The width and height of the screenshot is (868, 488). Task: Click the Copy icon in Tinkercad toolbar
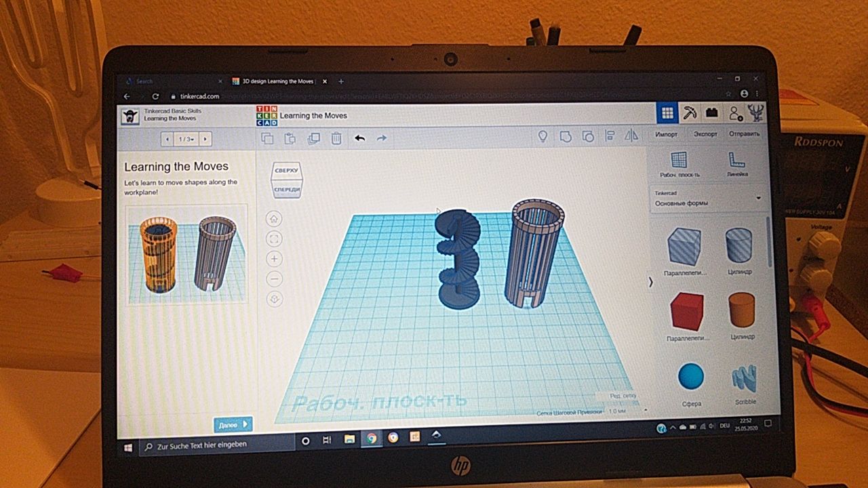click(267, 138)
